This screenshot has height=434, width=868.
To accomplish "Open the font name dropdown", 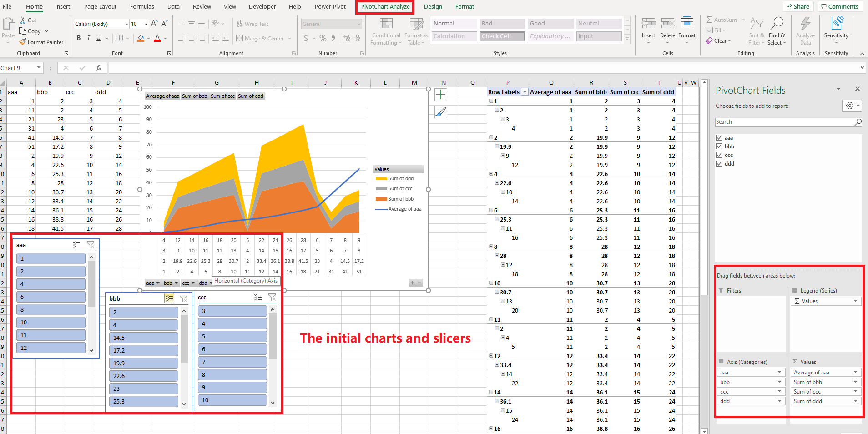I will point(126,24).
